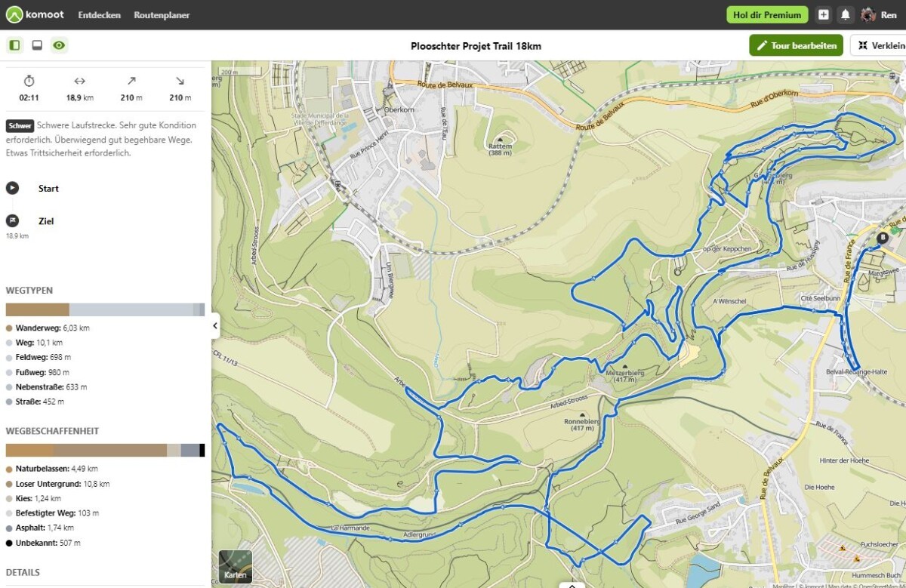Viewport: 906px width, 588px height.
Task: Open the Ren profile avatar
Action: 868,15
